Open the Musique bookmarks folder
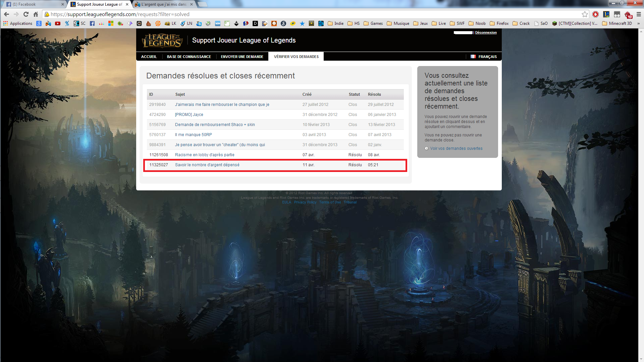The image size is (644, 362). coord(398,23)
